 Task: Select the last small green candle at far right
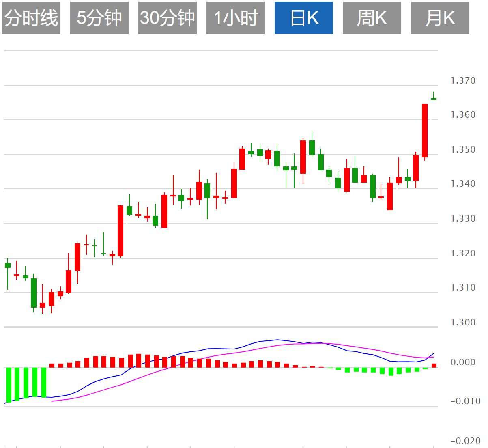pos(434,99)
